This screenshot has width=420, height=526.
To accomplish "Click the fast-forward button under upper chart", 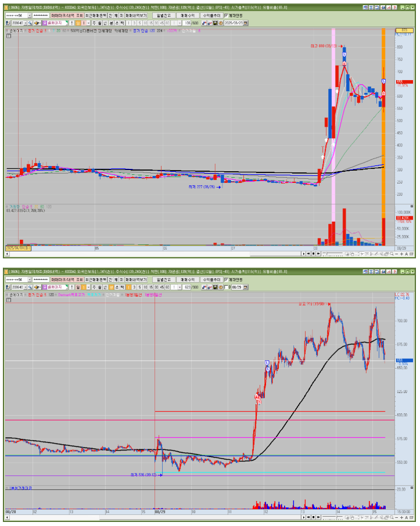I will (x=318, y=254).
